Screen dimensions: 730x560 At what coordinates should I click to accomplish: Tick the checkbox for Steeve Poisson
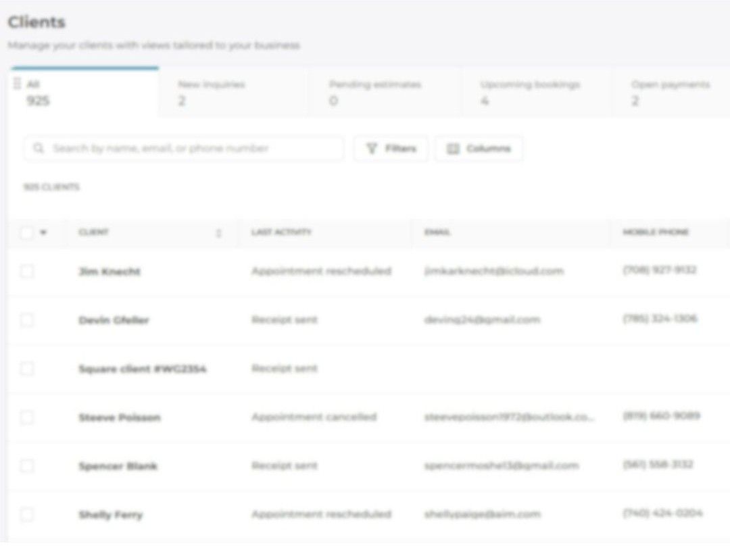pos(26,417)
